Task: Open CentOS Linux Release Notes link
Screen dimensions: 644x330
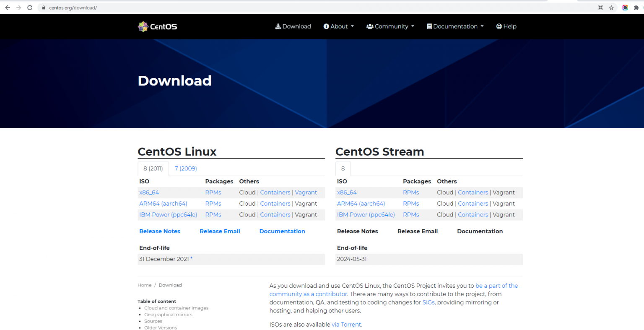Action: [x=160, y=231]
